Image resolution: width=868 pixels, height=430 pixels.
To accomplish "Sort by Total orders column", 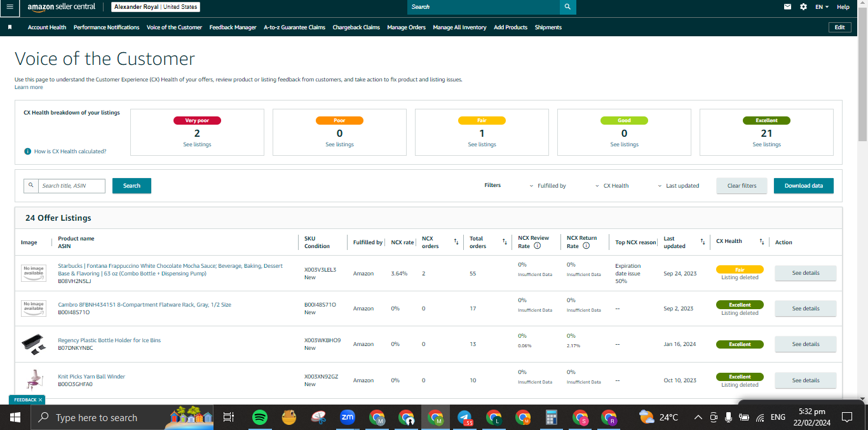I will pos(505,242).
